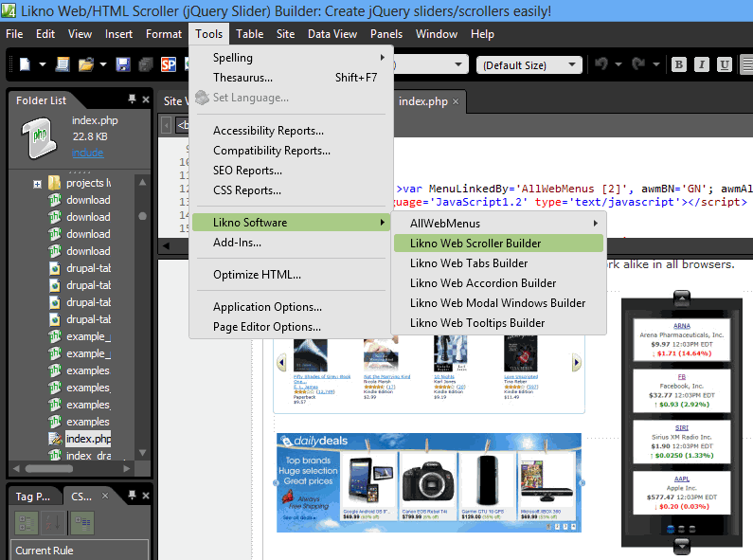Screen dimensions: 753x560
Task: Open Accessibility Reports
Action: tap(292, 131)
